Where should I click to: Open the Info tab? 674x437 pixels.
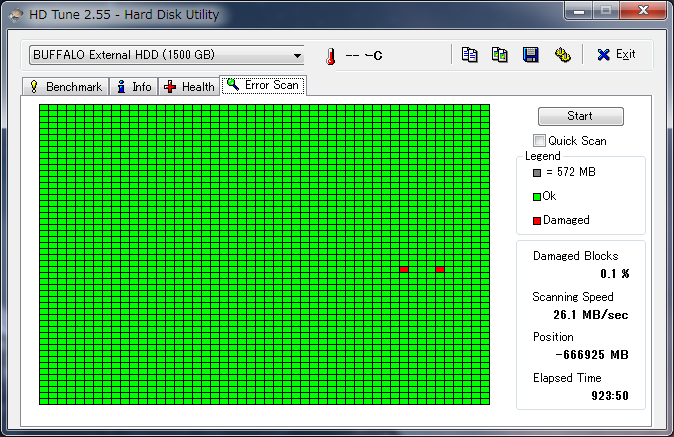[x=134, y=87]
